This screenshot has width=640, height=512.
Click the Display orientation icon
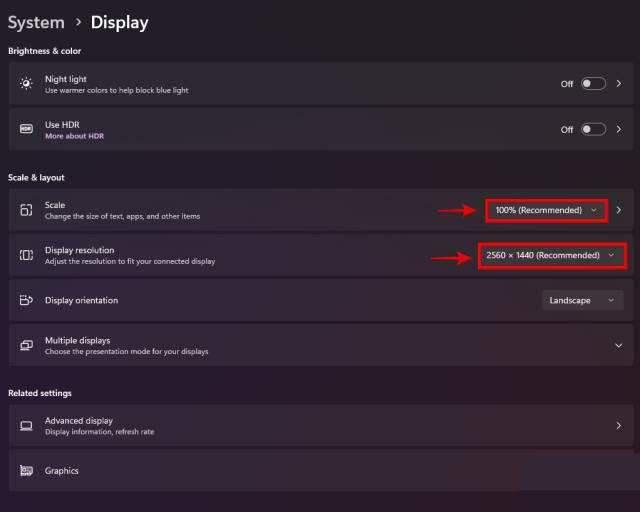pos(26,300)
